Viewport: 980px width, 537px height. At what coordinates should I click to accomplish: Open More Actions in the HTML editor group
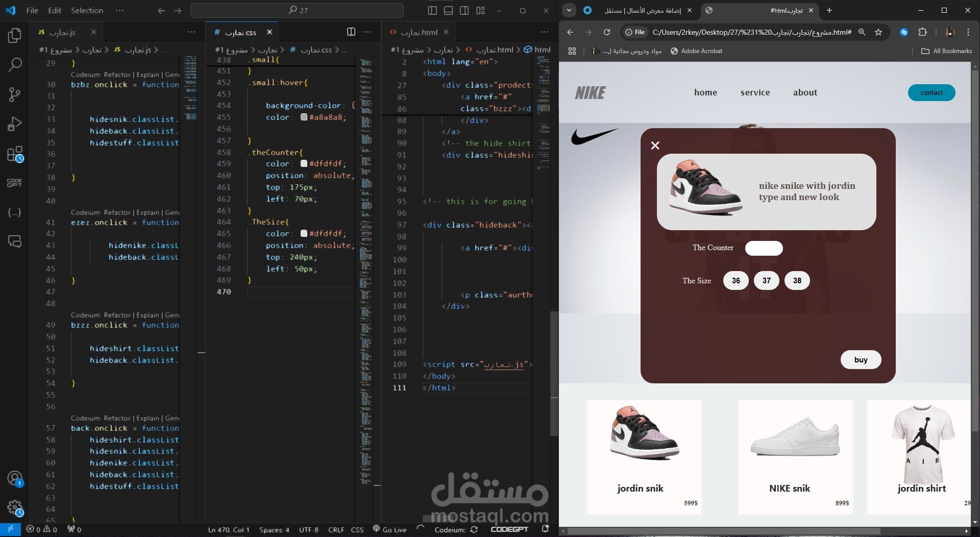(544, 32)
